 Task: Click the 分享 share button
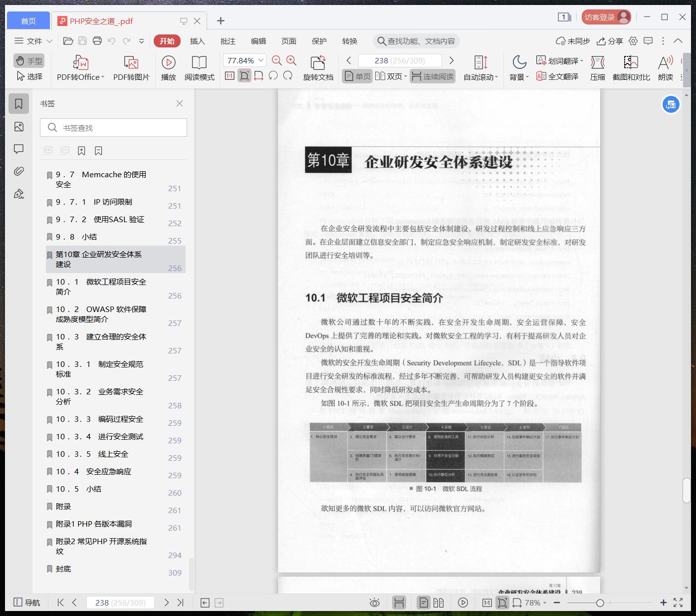[610, 41]
